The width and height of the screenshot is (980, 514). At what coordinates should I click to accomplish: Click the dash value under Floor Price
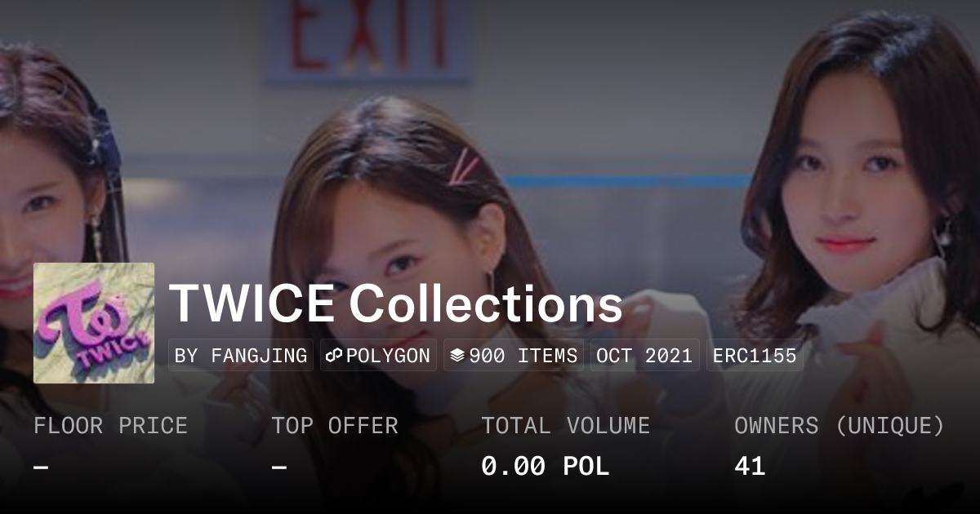(41, 467)
